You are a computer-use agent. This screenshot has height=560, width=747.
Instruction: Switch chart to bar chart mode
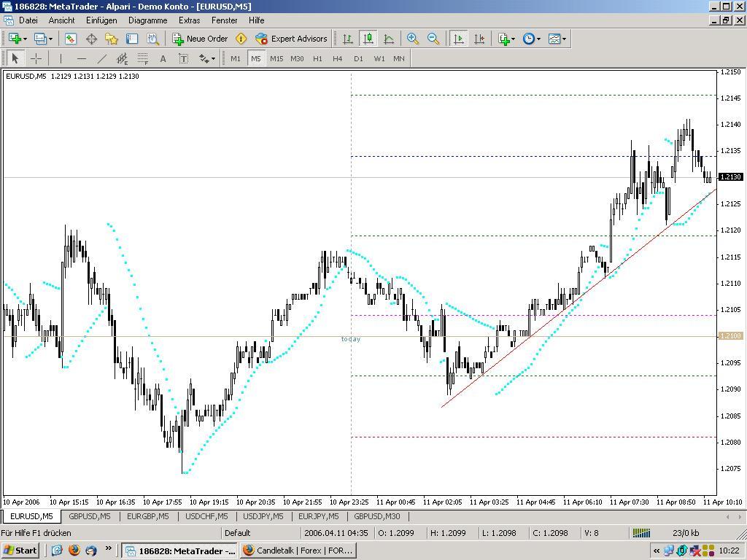(x=348, y=39)
